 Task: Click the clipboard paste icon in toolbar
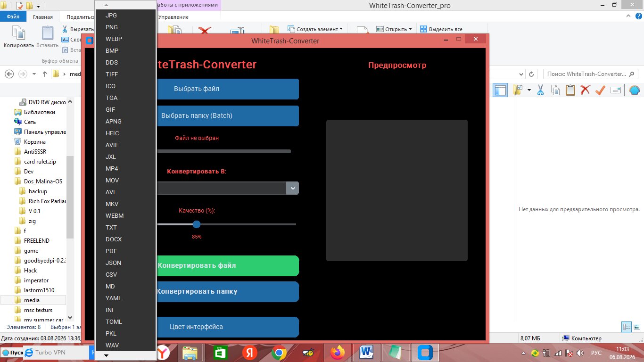570,90
